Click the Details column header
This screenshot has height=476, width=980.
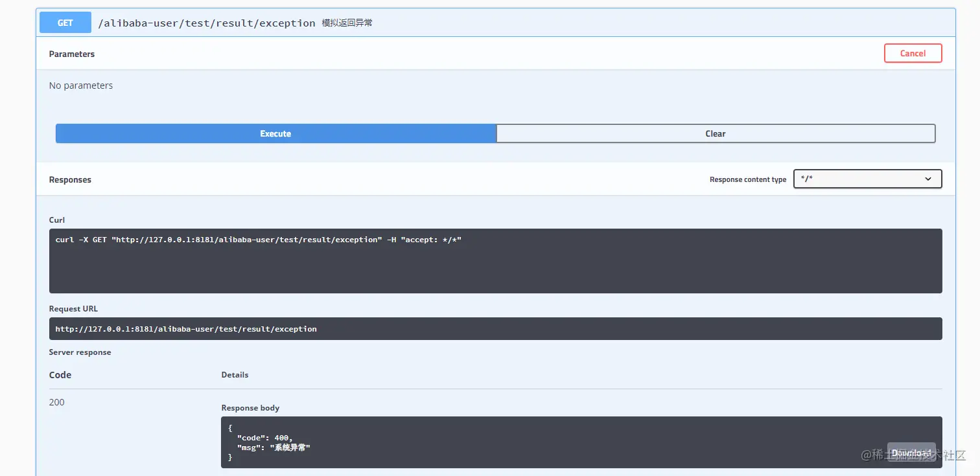click(x=235, y=375)
